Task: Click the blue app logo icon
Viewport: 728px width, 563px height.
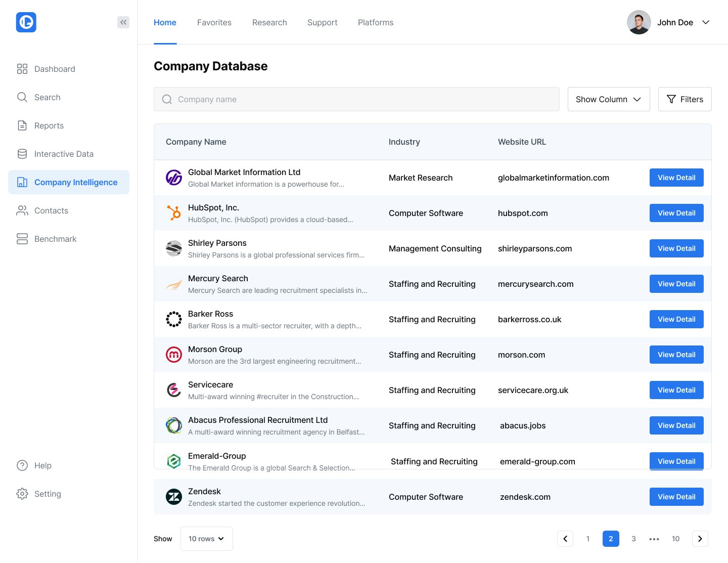Action: 26,22
